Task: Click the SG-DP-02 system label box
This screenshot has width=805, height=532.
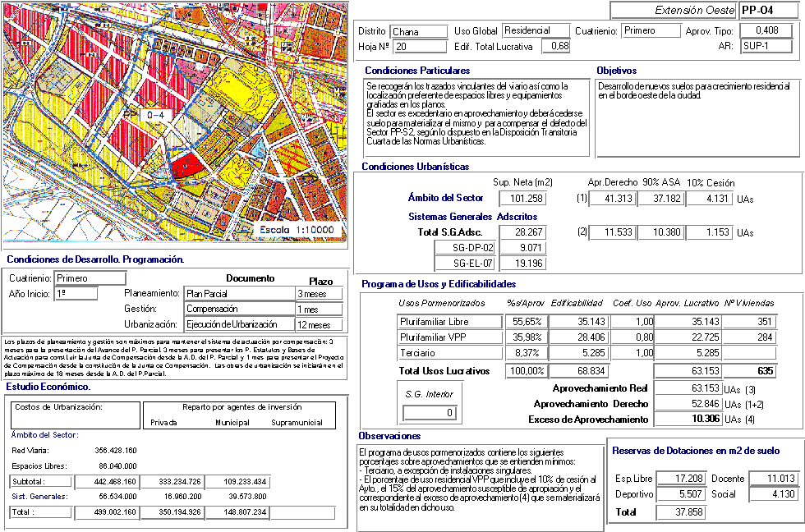Action: pyautogui.click(x=476, y=248)
